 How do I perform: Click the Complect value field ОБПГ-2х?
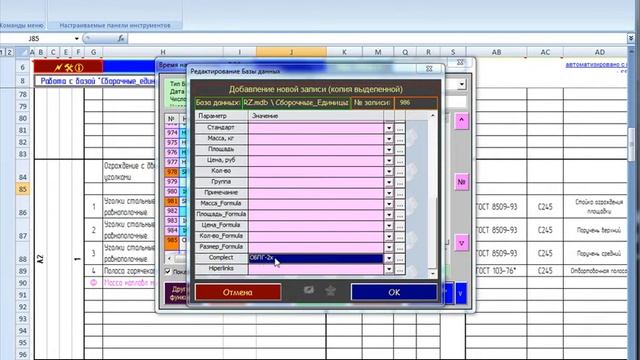(x=316, y=258)
